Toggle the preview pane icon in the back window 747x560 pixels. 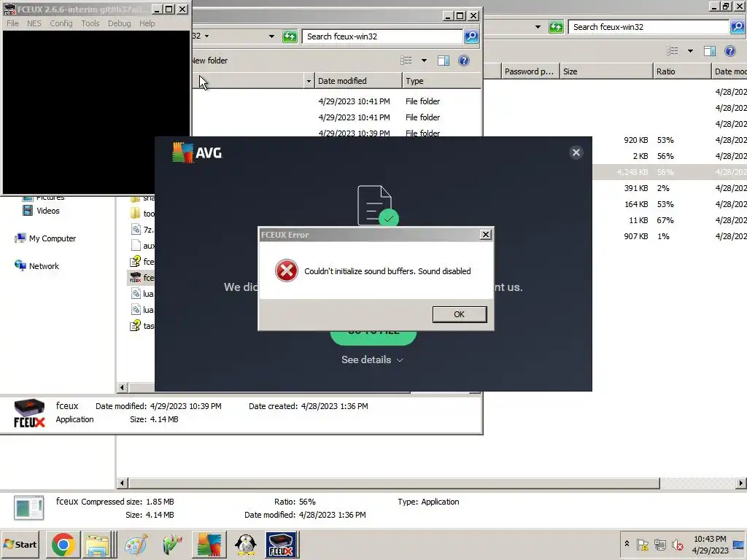[710, 50]
